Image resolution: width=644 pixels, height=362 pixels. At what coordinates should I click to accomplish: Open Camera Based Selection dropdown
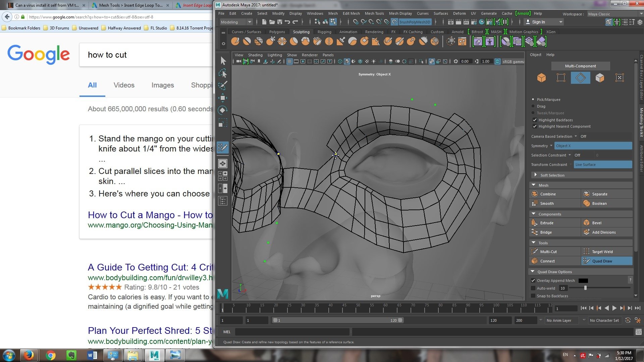(x=576, y=136)
